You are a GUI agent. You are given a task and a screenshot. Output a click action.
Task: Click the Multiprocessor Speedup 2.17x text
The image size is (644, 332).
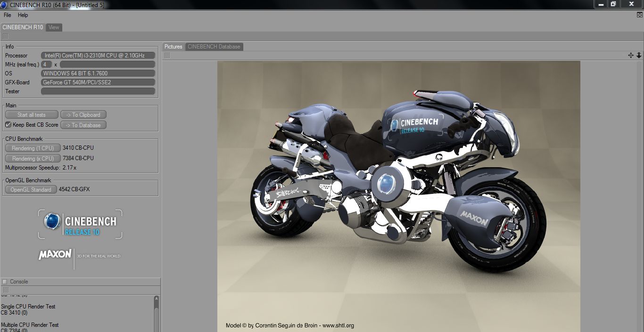click(41, 168)
